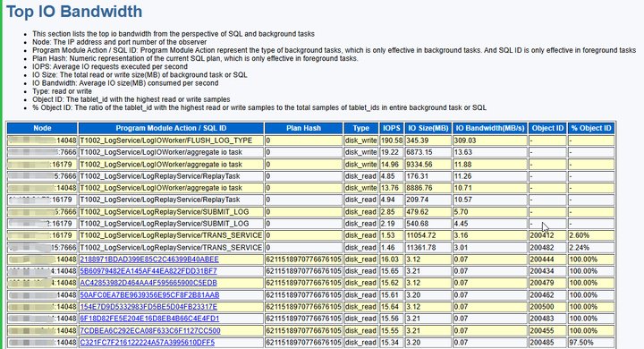Open SQL ID link 154E7D9D5332983FD5BE5D04FB23317E
This screenshot has width=644, height=349.
click(148, 307)
